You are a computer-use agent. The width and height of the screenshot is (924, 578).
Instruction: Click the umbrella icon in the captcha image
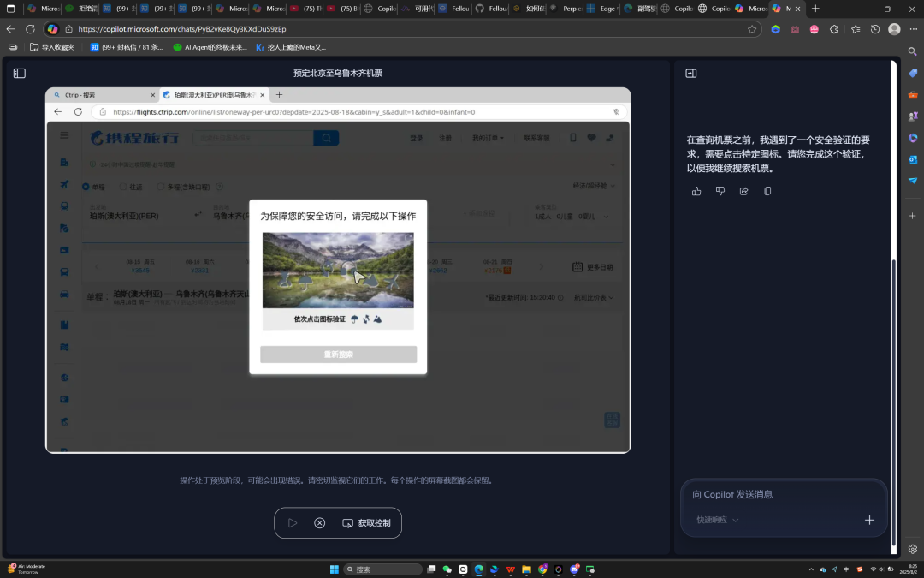[305, 283]
